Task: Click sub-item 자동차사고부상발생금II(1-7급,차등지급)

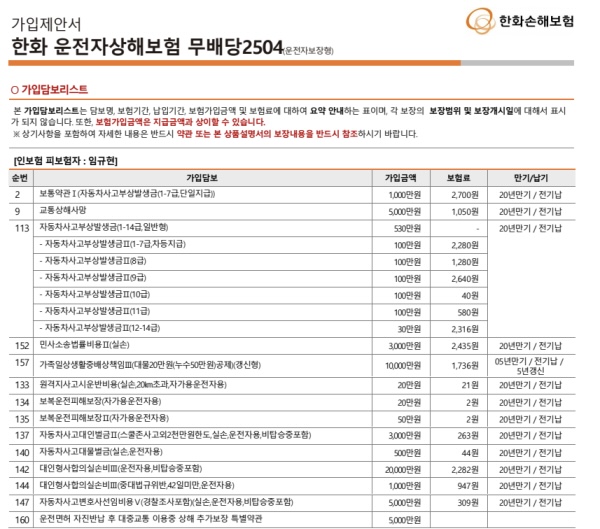Action: click(x=112, y=244)
